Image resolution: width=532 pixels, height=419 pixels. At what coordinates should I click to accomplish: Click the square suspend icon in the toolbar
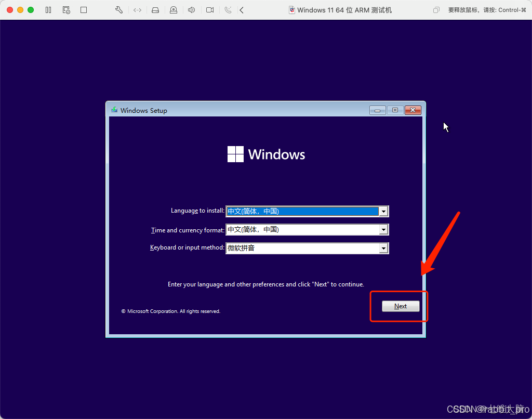click(84, 10)
